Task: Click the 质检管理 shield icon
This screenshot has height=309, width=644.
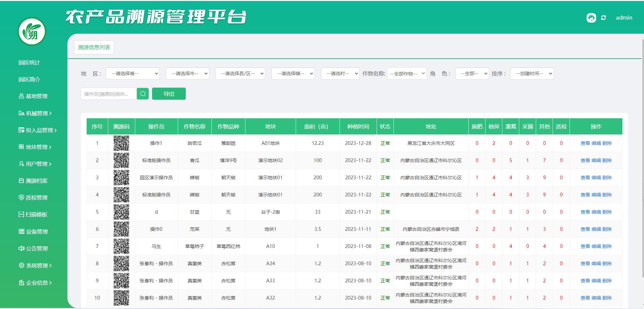Action: [21, 197]
